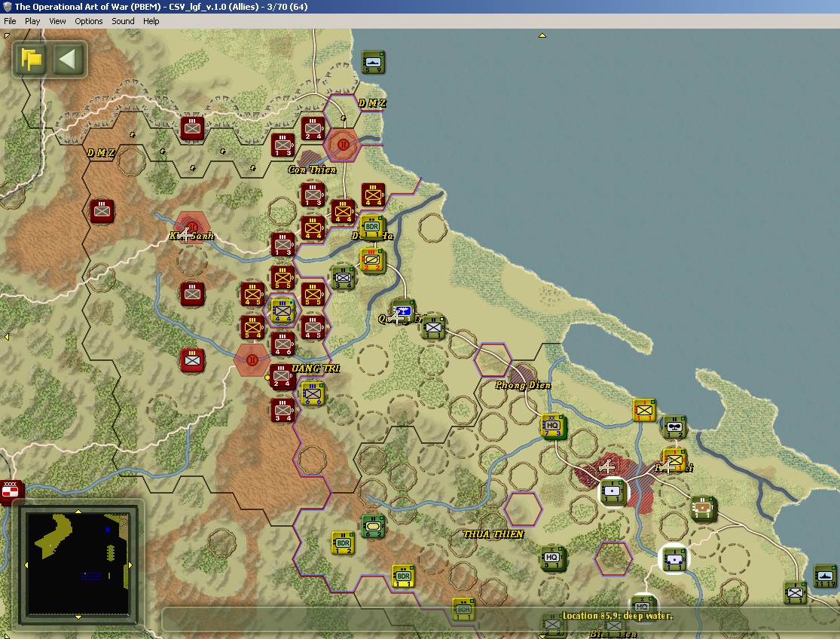Open the Options menu
The height and width of the screenshot is (639, 840).
[88, 21]
